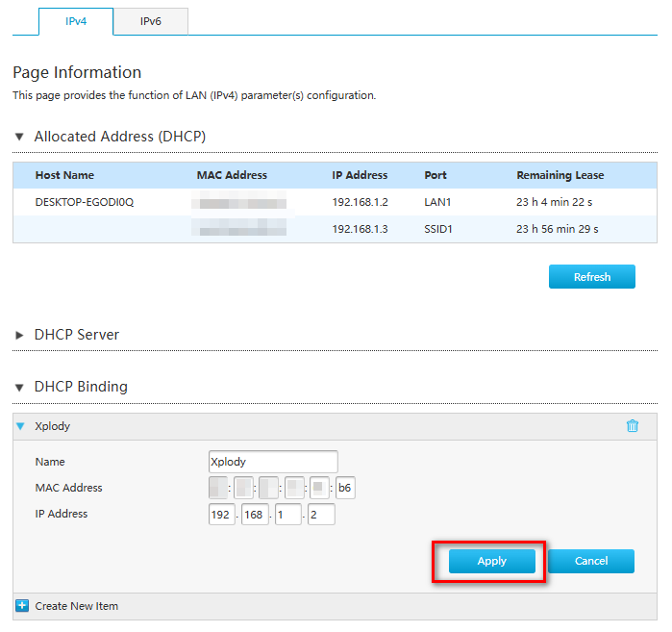Click the first MAC Address octet field
This screenshot has height=632, width=672.
[x=218, y=489]
